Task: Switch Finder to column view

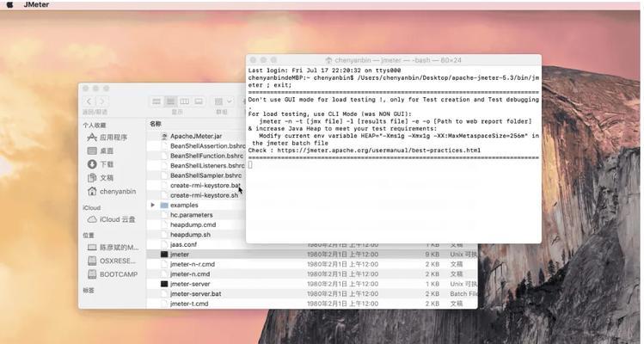Action: [x=184, y=101]
